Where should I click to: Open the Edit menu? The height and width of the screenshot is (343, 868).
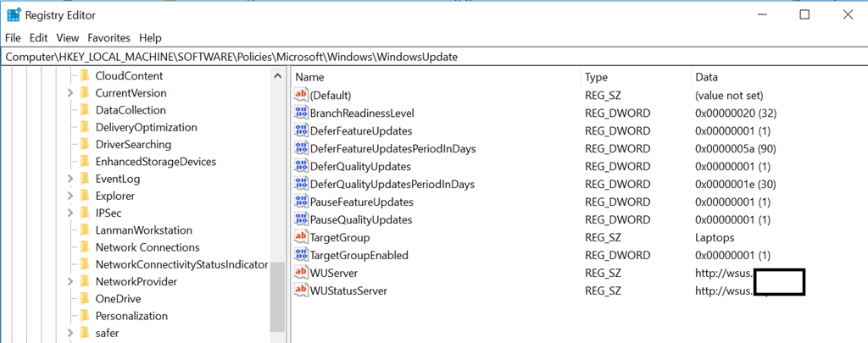pyautogui.click(x=38, y=38)
